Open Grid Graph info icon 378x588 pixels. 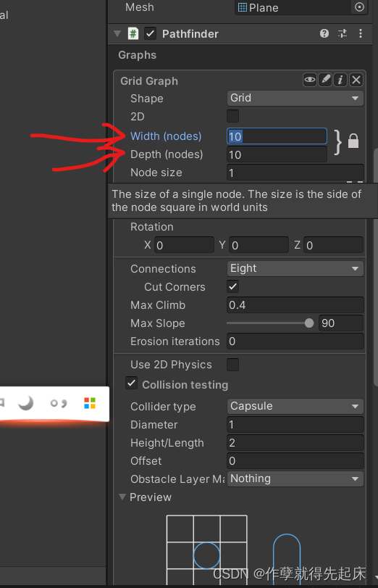click(x=340, y=80)
